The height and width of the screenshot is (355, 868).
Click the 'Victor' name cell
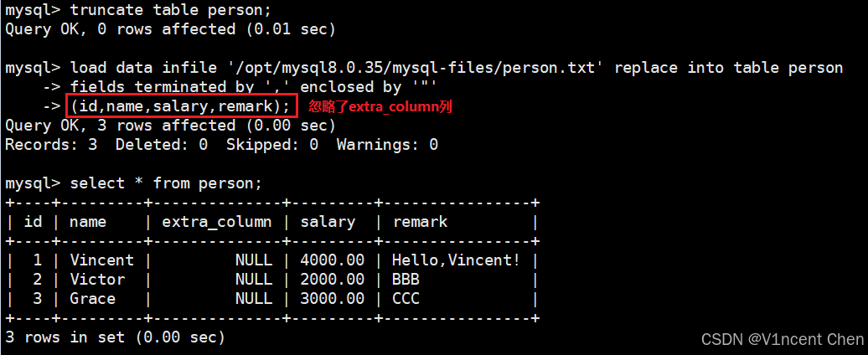(97, 280)
